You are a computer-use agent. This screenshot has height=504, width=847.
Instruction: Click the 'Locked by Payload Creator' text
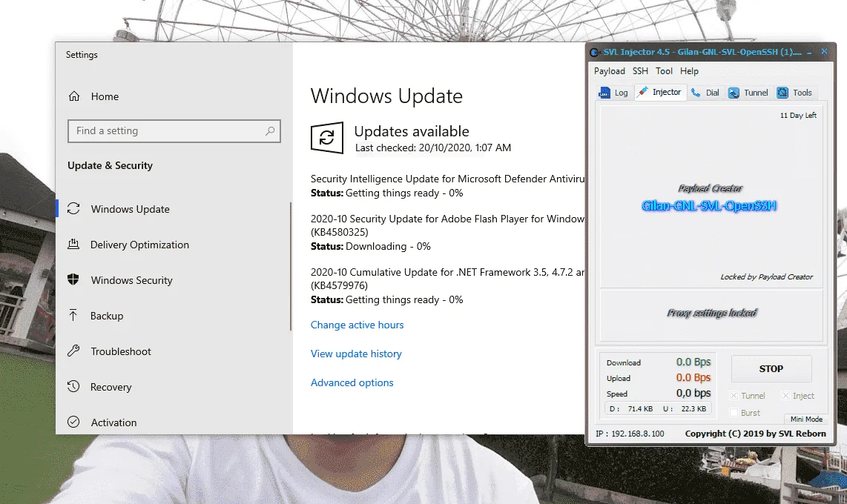pos(766,276)
